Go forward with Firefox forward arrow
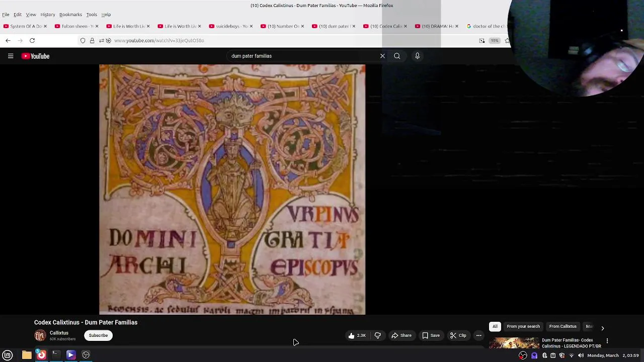This screenshot has width=644, height=362. point(20,40)
